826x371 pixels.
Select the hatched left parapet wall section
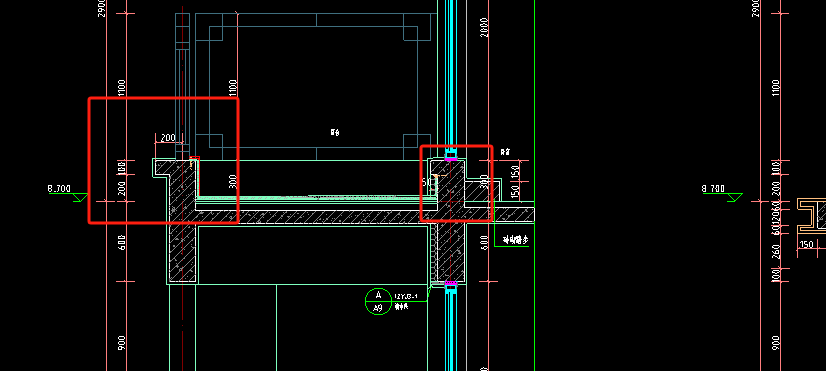(x=182, y=221)
